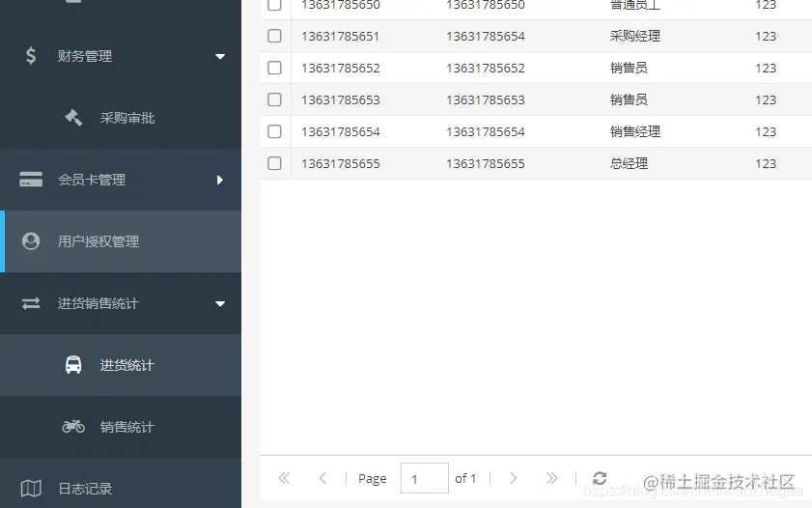812x508 pixels.
Task: Open 进货统计 submenu item
Action: [x=121, y=365]
